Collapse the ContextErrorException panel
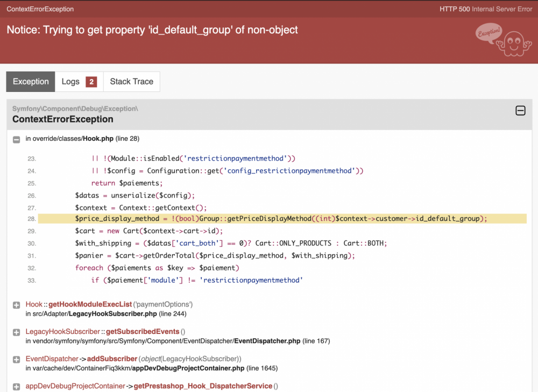The width and height of the screenshot is (538, 392). click(x=520, y=111)
